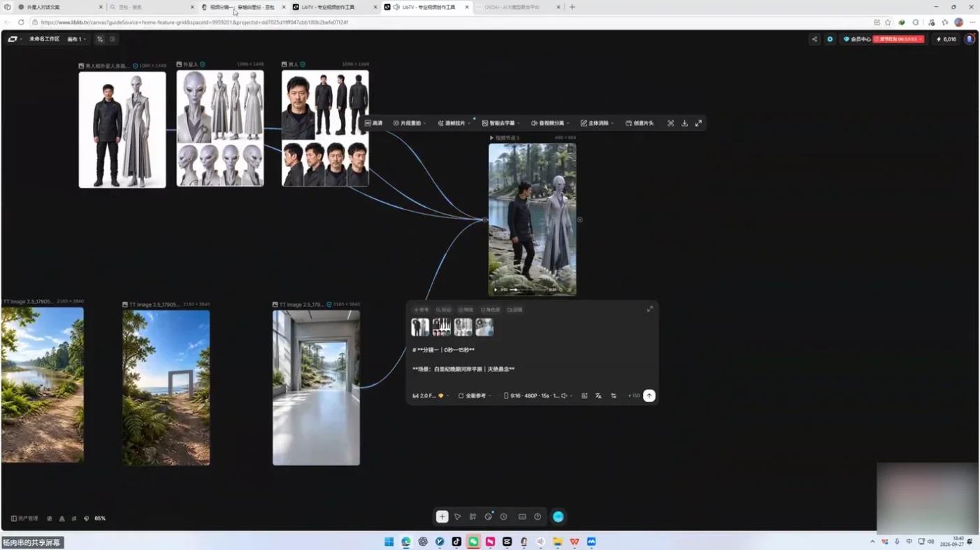Image resolution: width=980 pixels, height=550 pixels.
Task: Select the pointer tool in bottom toolbar
Action: coord(458,517)
